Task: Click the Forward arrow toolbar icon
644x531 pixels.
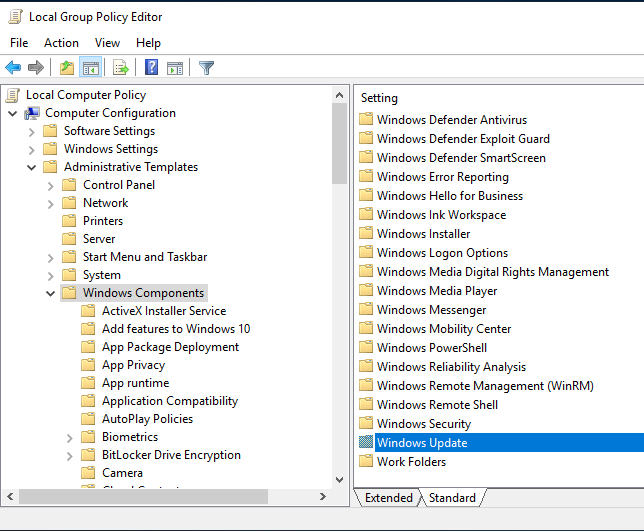Action: tap(36, 67)
